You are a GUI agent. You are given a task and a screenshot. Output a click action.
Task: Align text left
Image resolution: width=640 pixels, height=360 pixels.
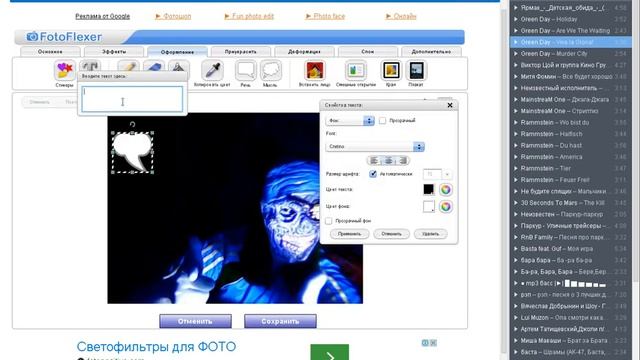coord(374,161)
